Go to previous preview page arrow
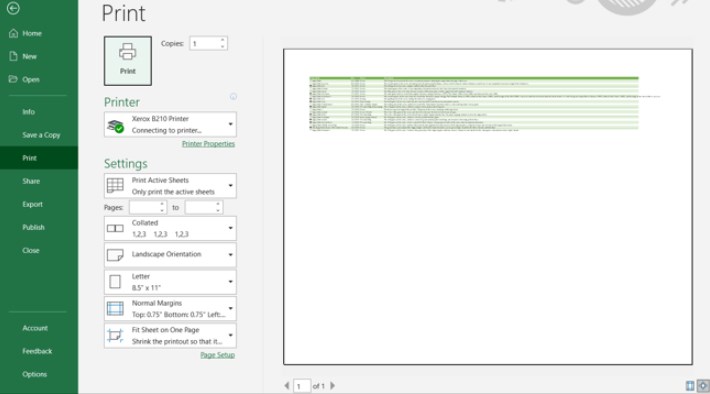This screenshot has height=394, width=710. pyautogui.click(x=287, y=385)
